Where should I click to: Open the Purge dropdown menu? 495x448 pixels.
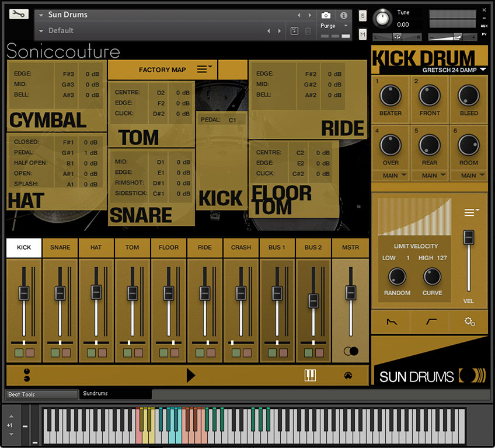(x=346, y=26)
